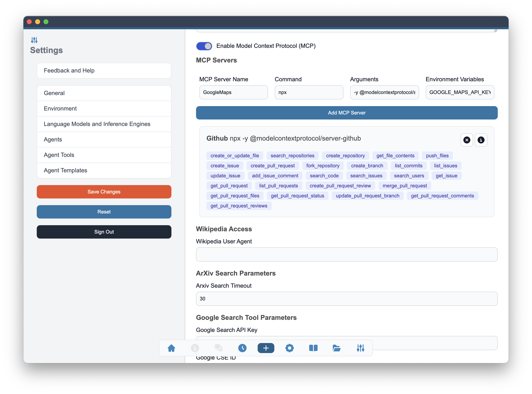
Task: Click the merge_pull_request tool tag
Action: 404,186
